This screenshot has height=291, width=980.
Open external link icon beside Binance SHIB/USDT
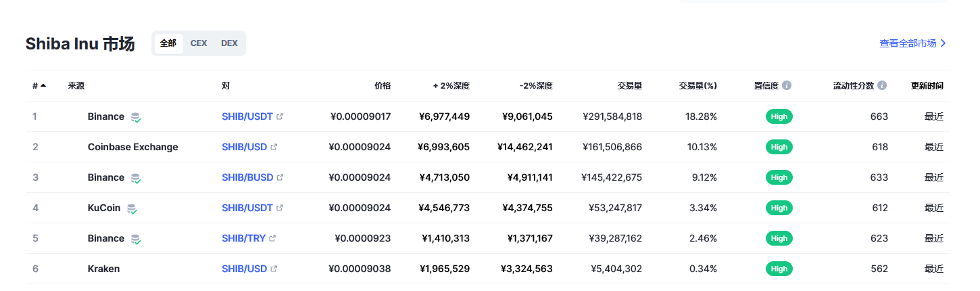click(280, 116)
